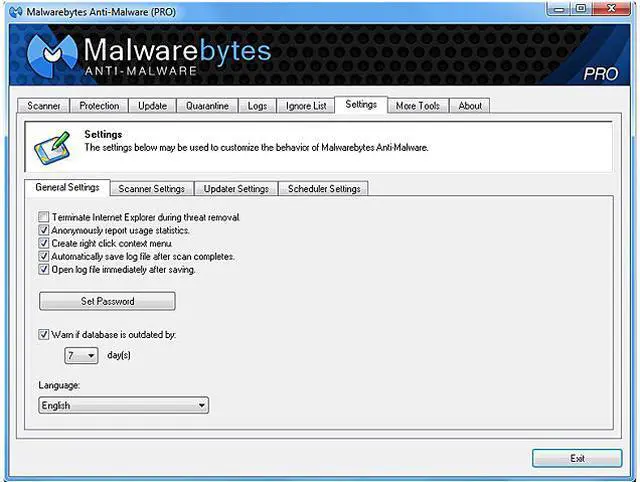
Task: Click the ANTI-MALWARE banner subtitle
Action: coord(141,71)
